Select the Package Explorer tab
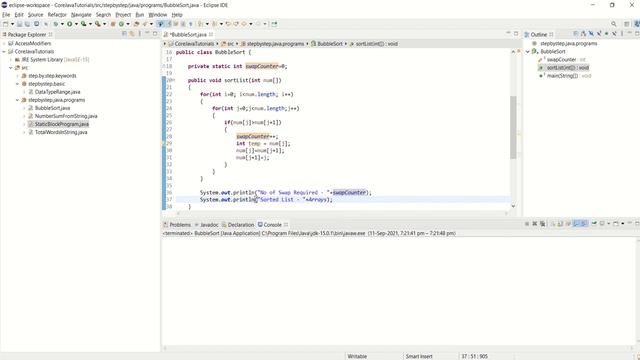Screen dimensions: 640x360 [x=27, y=35]
